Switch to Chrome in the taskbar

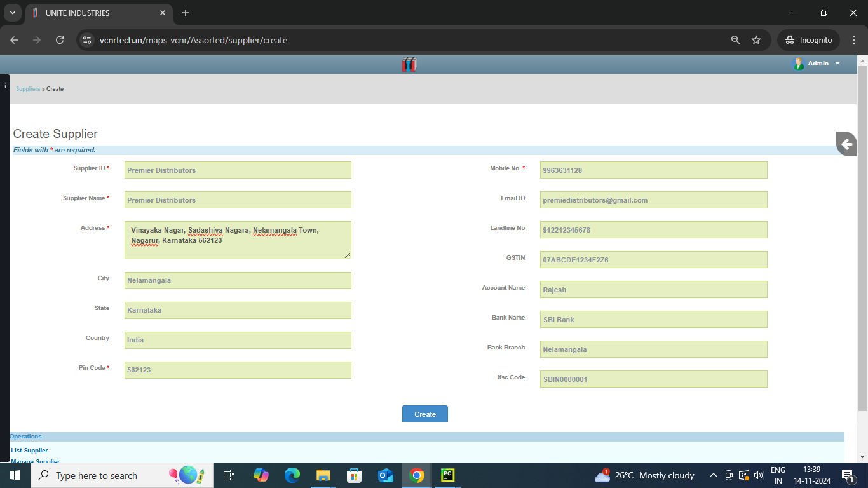pyautogui.click(x=417, y=475)
